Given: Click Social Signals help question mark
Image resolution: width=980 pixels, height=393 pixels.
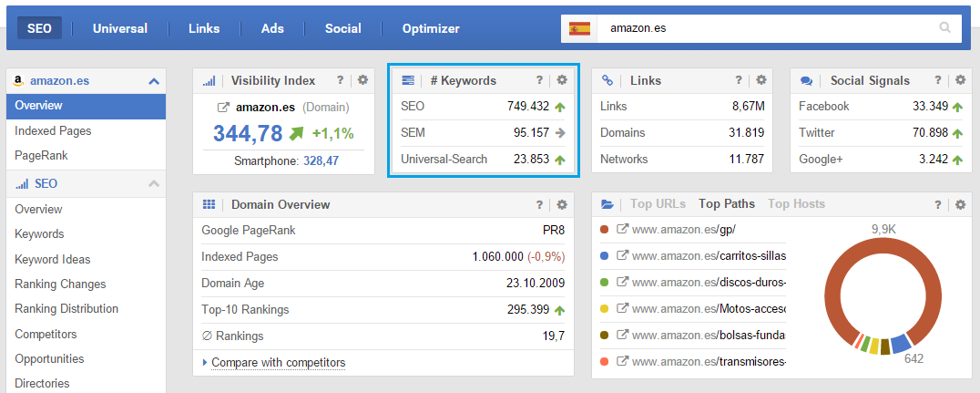Looking at the screenshot, I should [936, 80].
